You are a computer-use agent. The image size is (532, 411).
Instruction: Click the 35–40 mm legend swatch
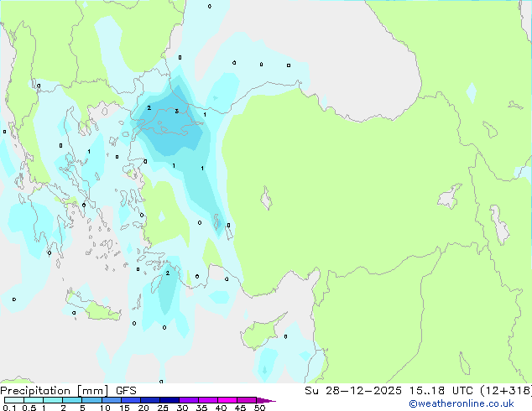(x=207, y=400)
